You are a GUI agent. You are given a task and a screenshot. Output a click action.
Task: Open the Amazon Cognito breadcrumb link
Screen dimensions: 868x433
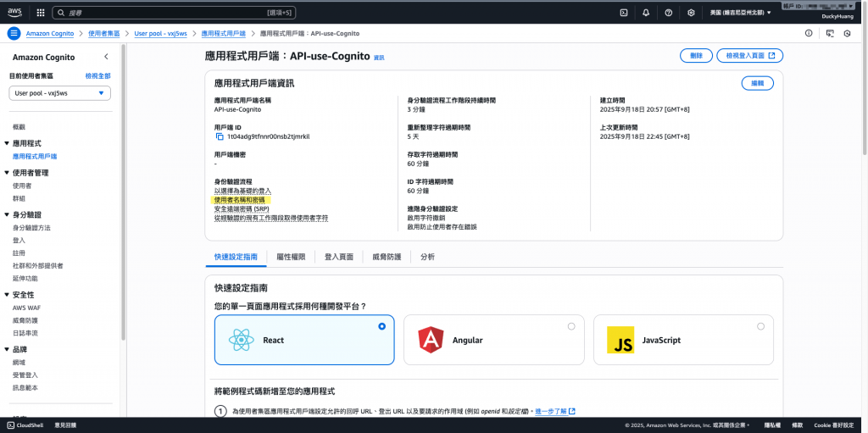50,33
